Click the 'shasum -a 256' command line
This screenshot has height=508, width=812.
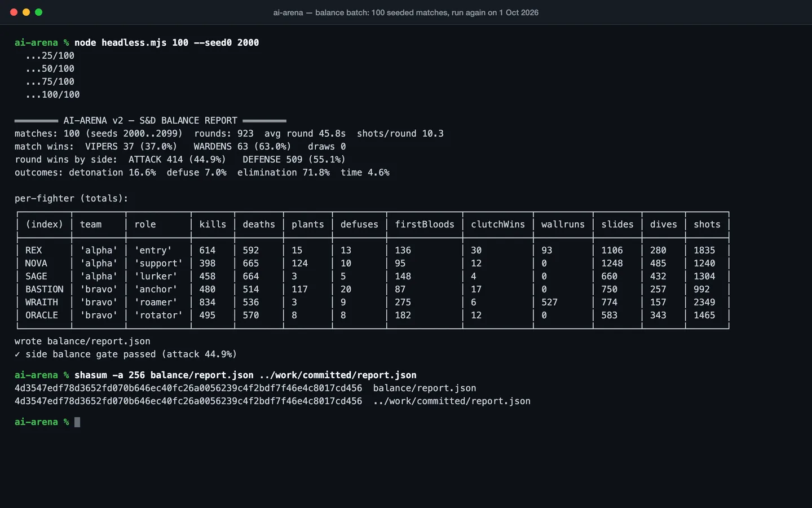pos(245,375)
